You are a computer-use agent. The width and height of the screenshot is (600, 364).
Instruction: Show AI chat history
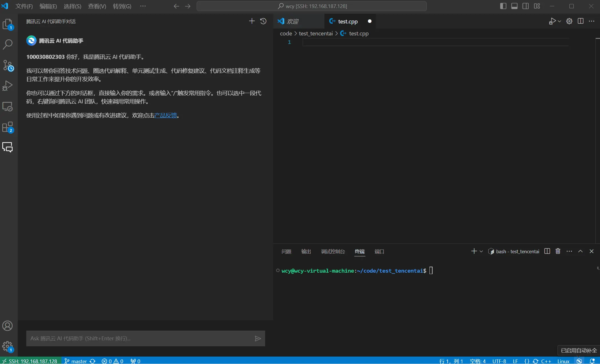(x=263, y=21)
